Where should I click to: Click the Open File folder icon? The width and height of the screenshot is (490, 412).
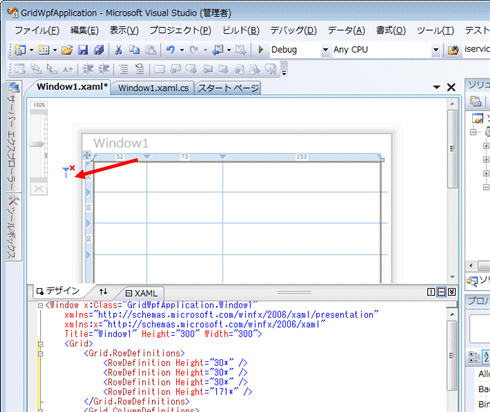coord(67,50)
